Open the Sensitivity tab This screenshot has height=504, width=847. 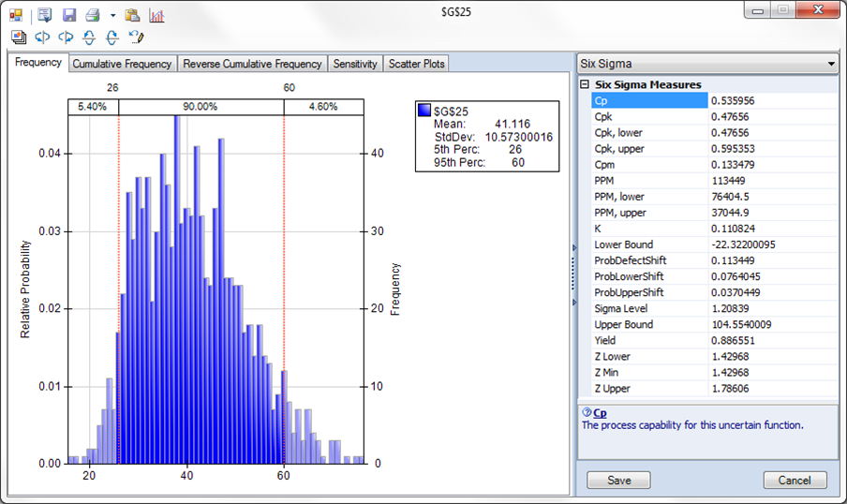click(x=355, y=64)
